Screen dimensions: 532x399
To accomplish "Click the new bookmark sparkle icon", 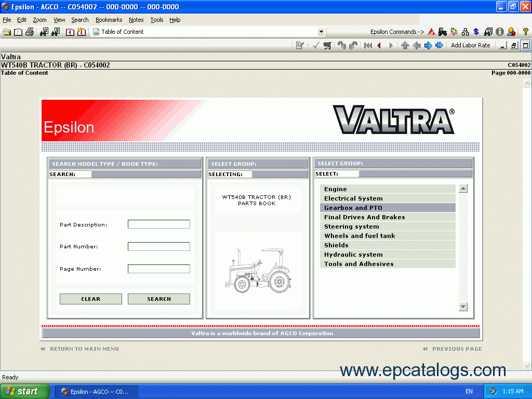I will [82, 32].
